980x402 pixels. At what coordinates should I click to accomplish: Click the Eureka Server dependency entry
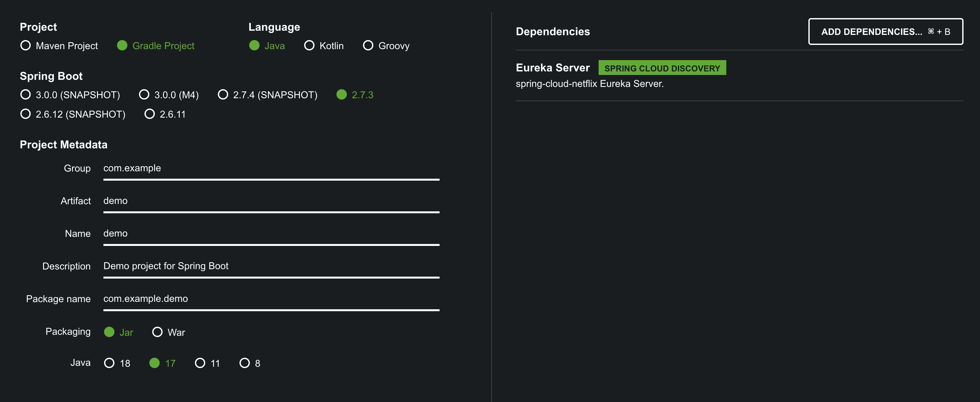[x=552, y=68]
